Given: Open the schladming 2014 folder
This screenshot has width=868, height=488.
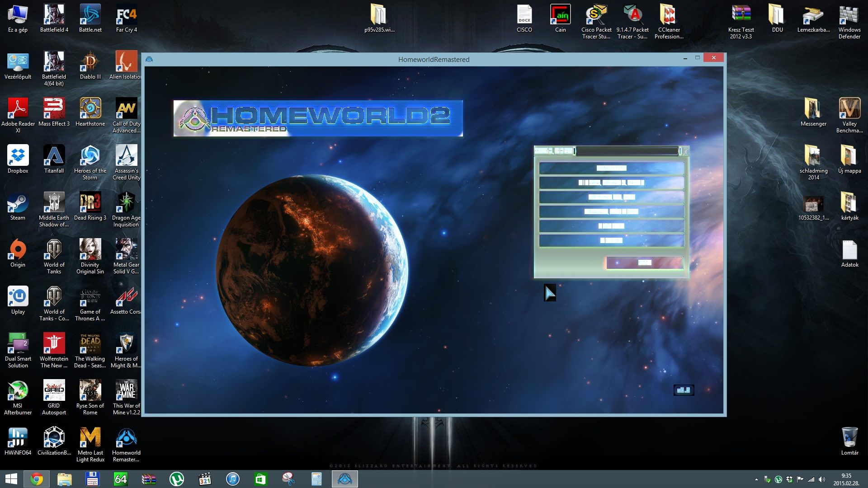Looking at the screenshot, I should click(813, 163).
